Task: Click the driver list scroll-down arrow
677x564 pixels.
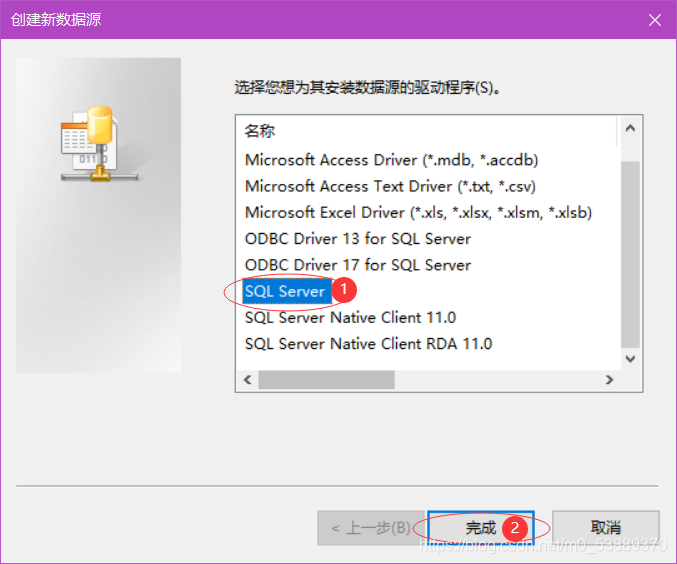Action: click(x=630, y=358)
